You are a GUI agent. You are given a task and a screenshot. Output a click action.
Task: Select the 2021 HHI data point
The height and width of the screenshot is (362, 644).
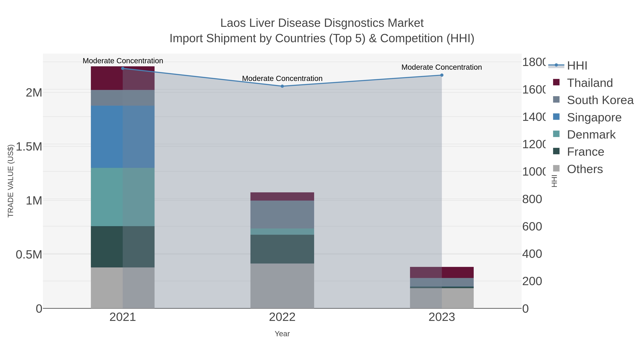pos(123,68)
